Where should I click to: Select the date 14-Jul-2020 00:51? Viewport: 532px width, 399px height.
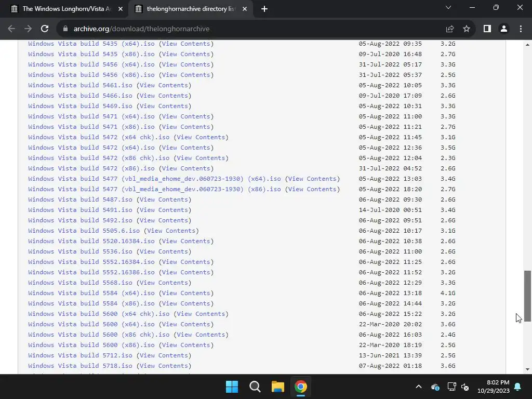point(390,210)
